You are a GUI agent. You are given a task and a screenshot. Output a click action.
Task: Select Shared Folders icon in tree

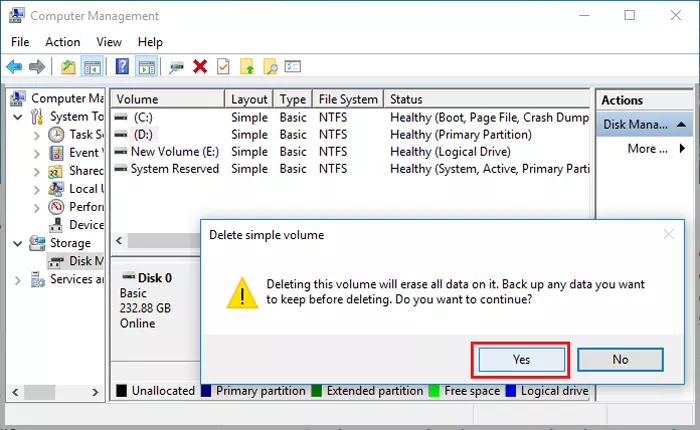pyautogui.click(x=55, y=171)
